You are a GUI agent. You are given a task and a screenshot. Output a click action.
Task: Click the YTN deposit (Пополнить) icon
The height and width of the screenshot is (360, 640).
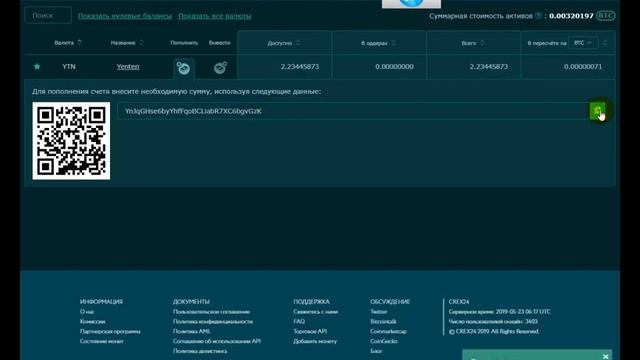183,68
